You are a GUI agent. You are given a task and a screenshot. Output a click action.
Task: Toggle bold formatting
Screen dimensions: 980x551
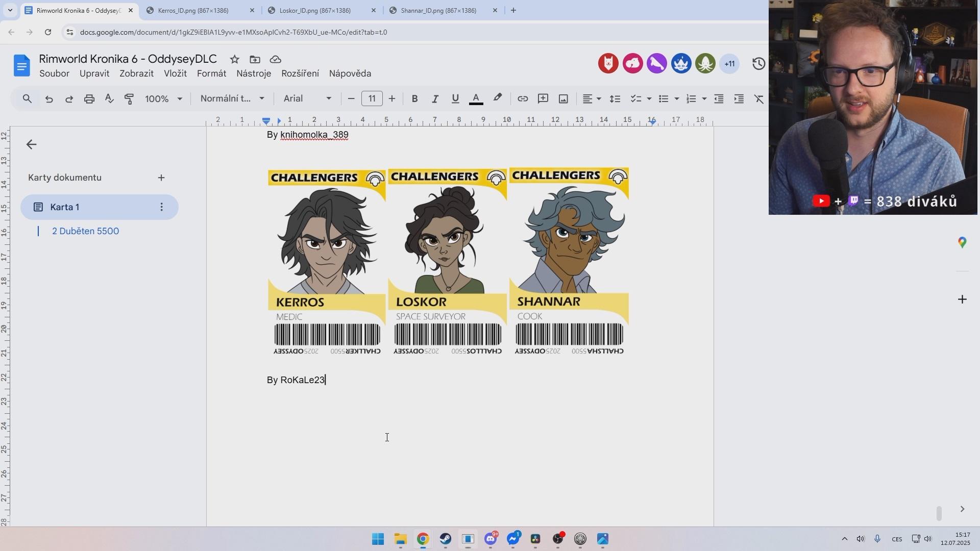point(415,99)
